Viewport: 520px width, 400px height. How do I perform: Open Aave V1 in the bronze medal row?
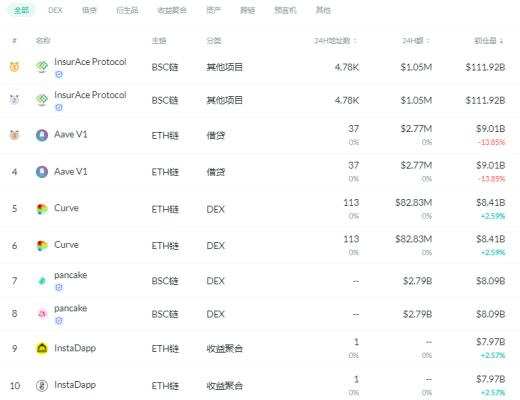pyautogui.click(x=71, y=134)
